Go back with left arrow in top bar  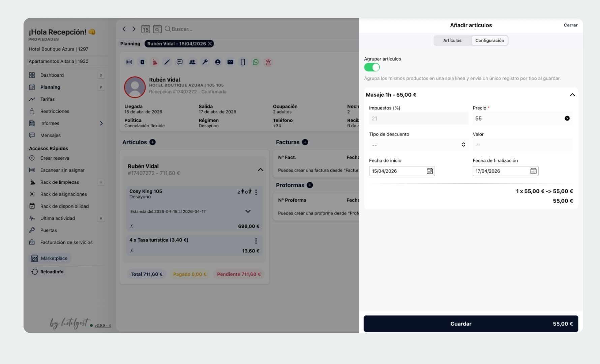click(124, 29)
